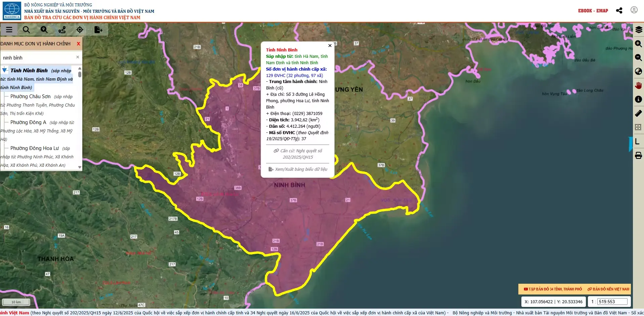Click the share icon in header
Image resolution: width=644 pixels, height=316 pixels.
point(619,10)
